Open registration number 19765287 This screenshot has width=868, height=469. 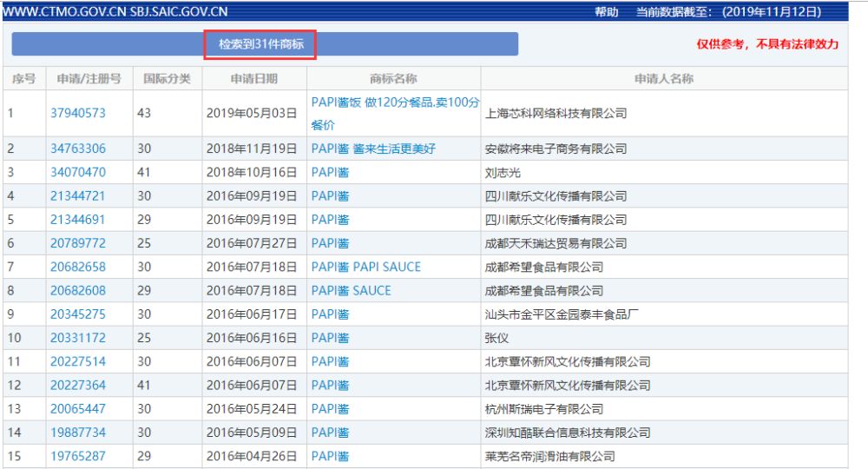[x=78, y=456]
